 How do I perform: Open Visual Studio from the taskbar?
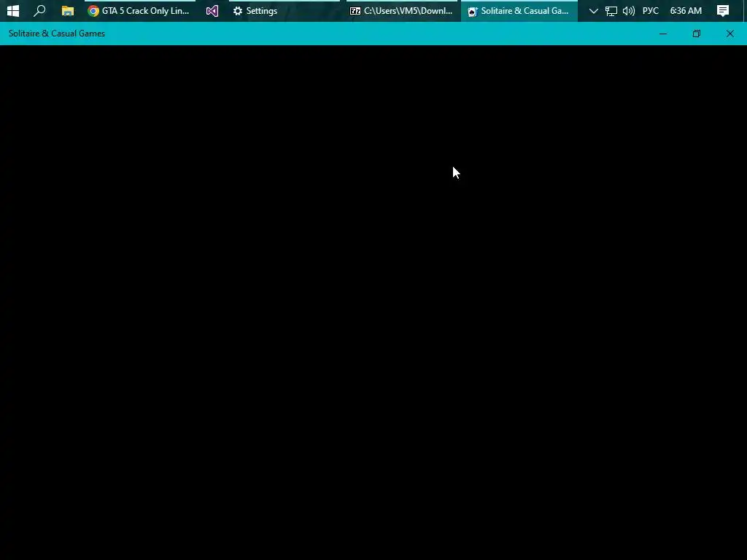212,10
